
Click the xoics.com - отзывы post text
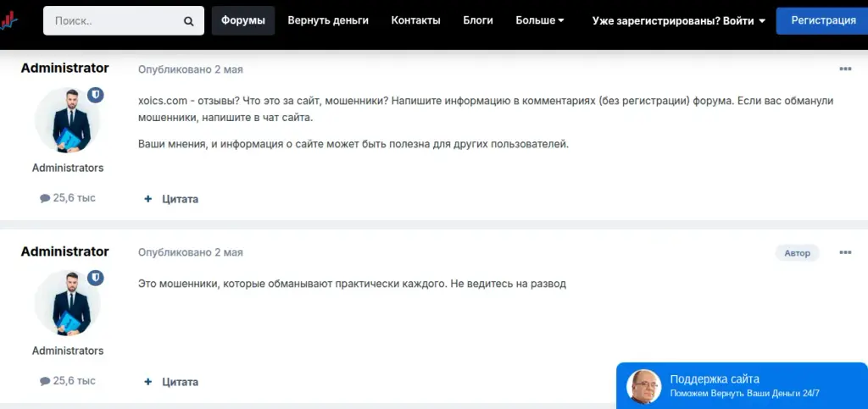click(486, 109)
